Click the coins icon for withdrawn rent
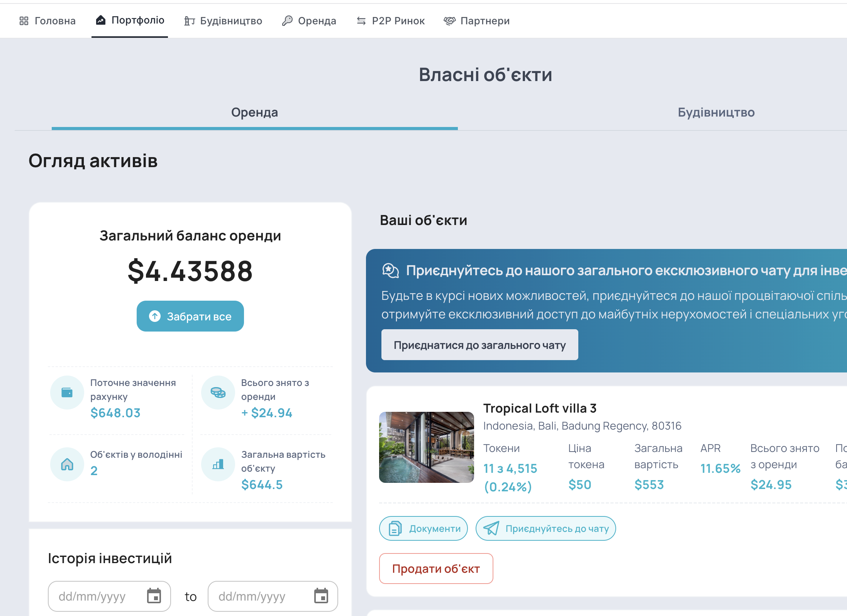The width and height of the screenshot is (847, 616). [218, 393]
